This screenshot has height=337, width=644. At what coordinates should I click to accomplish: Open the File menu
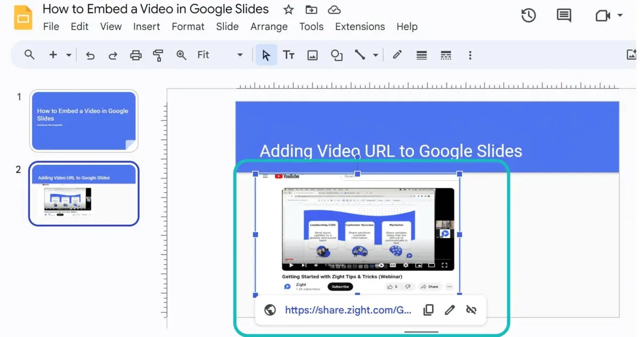[x=51, y=27]
